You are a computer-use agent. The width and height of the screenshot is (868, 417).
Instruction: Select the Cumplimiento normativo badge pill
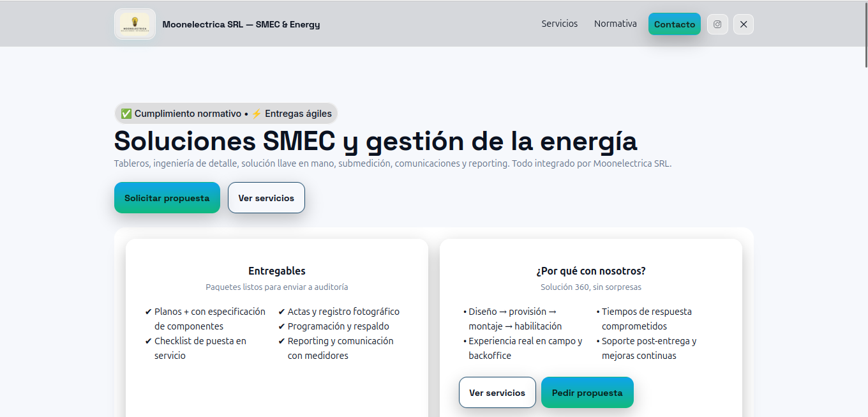pyautogui.click(x=226, y=113)
